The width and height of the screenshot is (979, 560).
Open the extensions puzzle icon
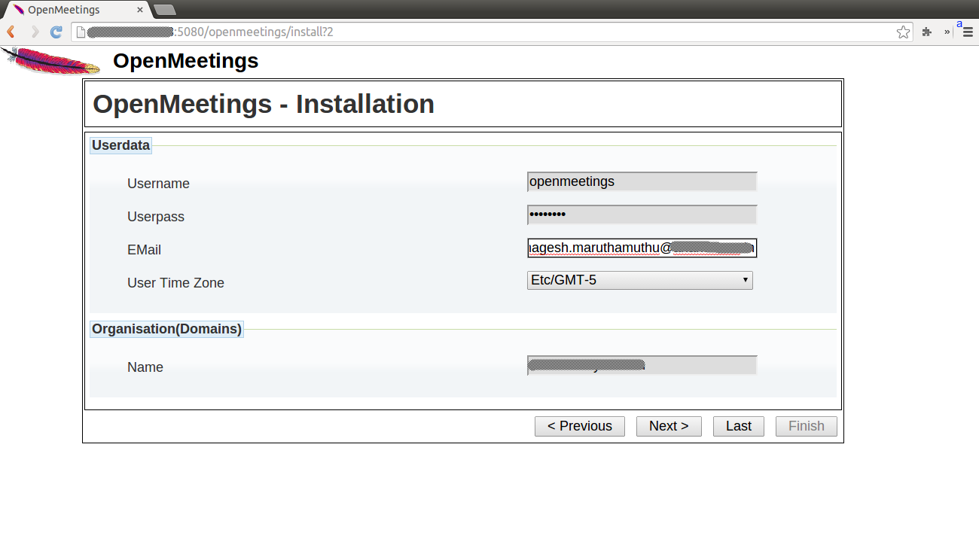[x=927, y=32]
